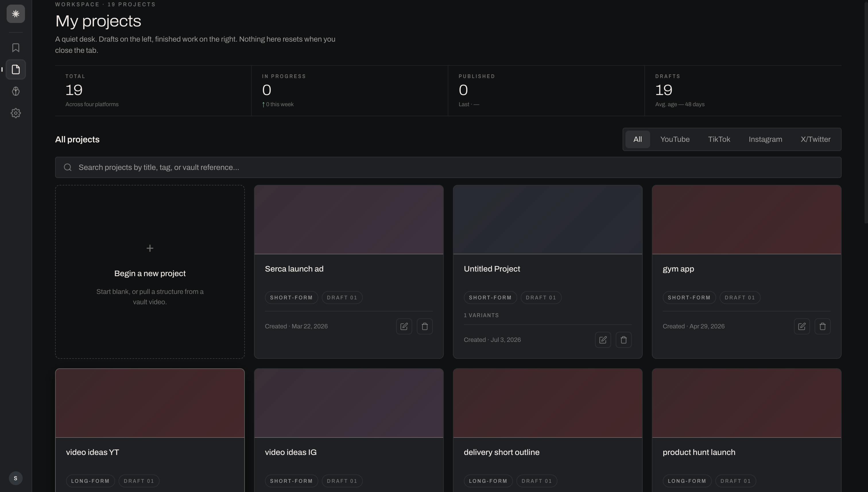This screenshot has height=492, width=868.
Task: Click the PUBLISHED stat label
Action: [477, 76]
